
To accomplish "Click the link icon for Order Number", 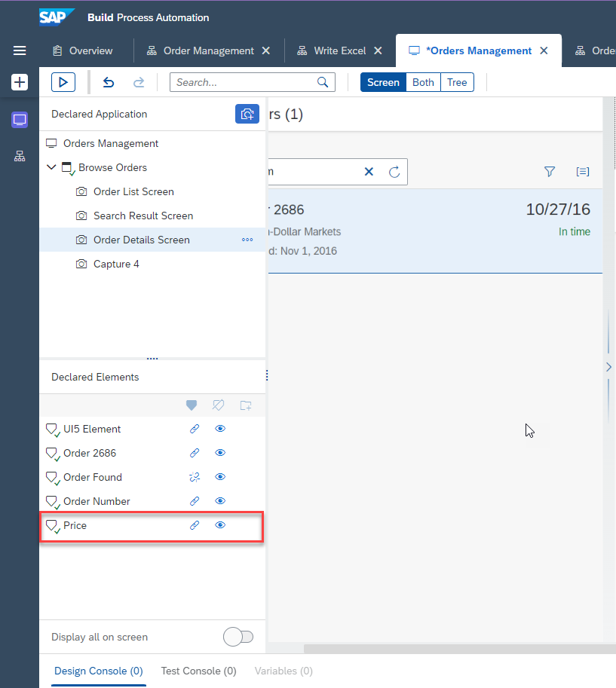I will click(x=195, y=501).
